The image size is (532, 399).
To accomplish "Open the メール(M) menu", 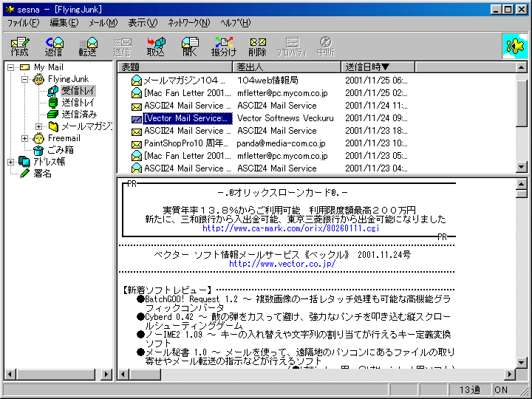I will click(103, 23).
